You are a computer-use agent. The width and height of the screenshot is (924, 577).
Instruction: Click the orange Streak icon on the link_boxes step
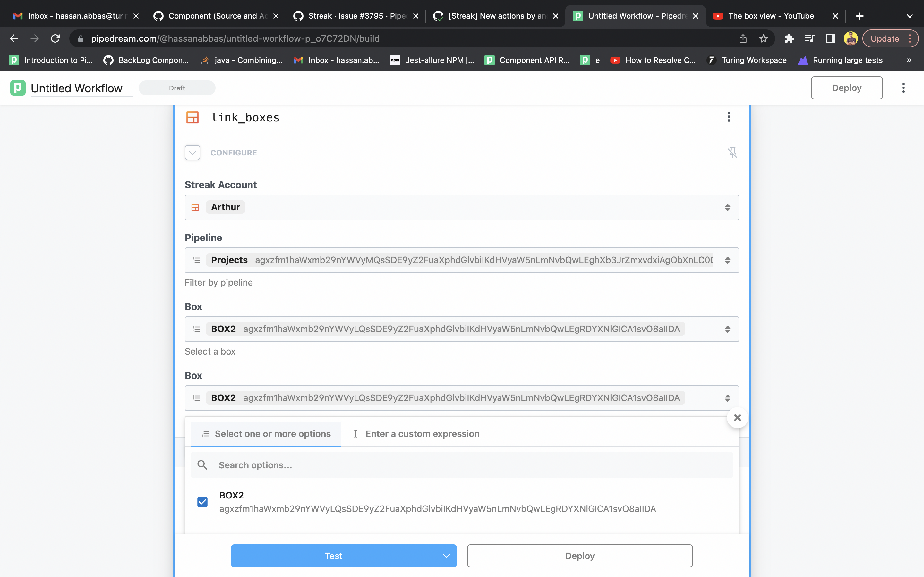coord(193,117)
